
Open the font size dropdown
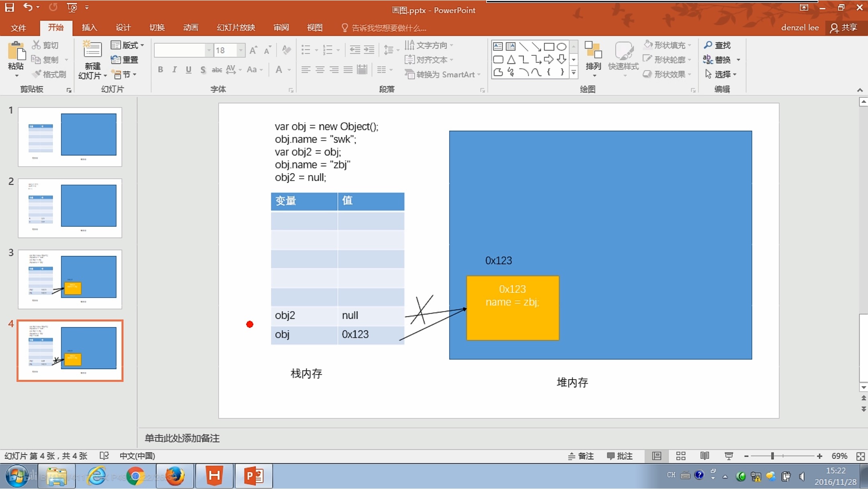point(240,50)
